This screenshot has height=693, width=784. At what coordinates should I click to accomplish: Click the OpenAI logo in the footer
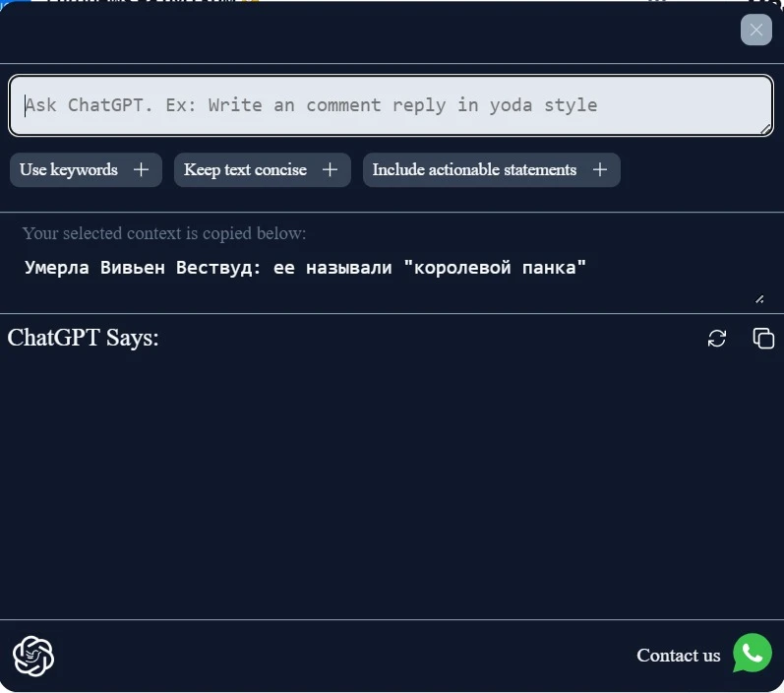[x=33, y=656]
